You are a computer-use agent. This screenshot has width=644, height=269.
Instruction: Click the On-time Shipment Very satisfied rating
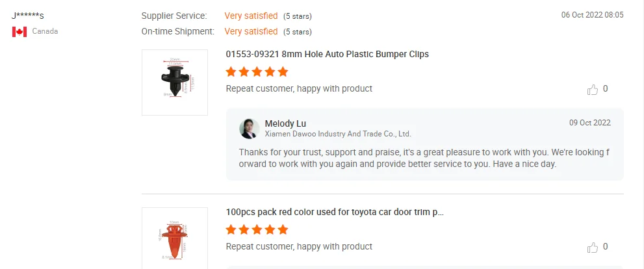[251, 31]
